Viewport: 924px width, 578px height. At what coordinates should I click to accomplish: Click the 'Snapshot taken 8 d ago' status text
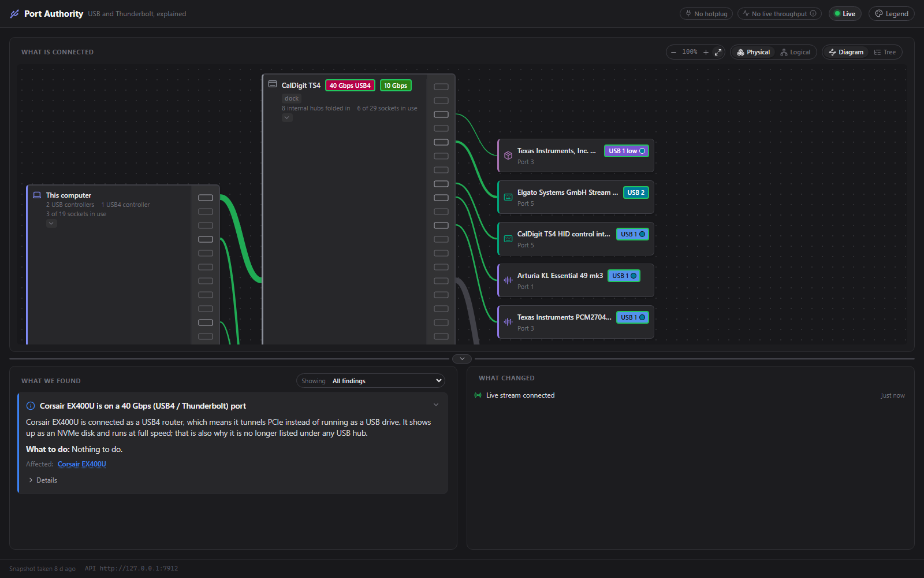pyautogui.click(x=42, y=569)
